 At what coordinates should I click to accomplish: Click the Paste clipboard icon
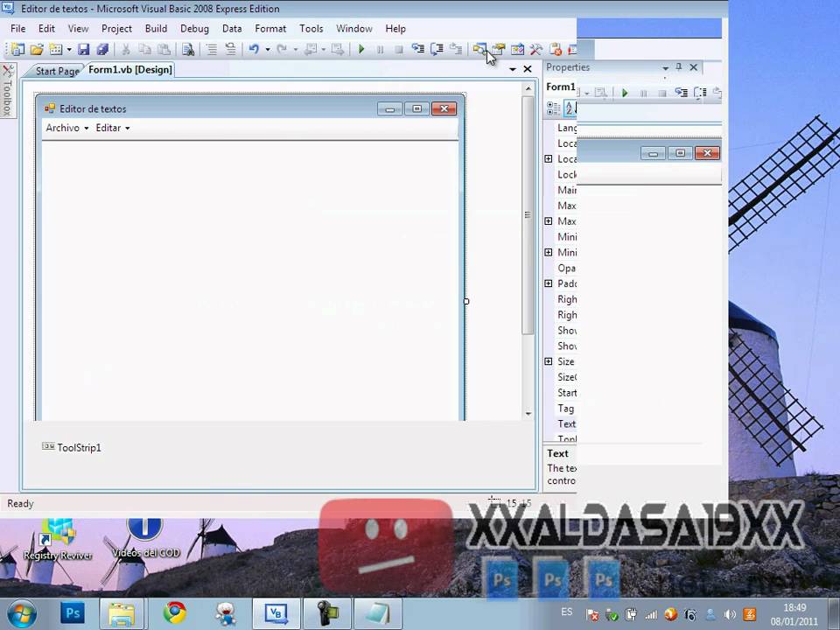[x=164, y=49]
